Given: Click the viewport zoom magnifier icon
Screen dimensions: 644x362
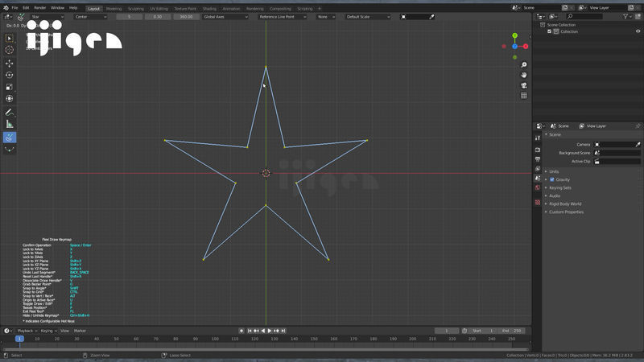Looking at the screenshot, I should pos(524,65).
